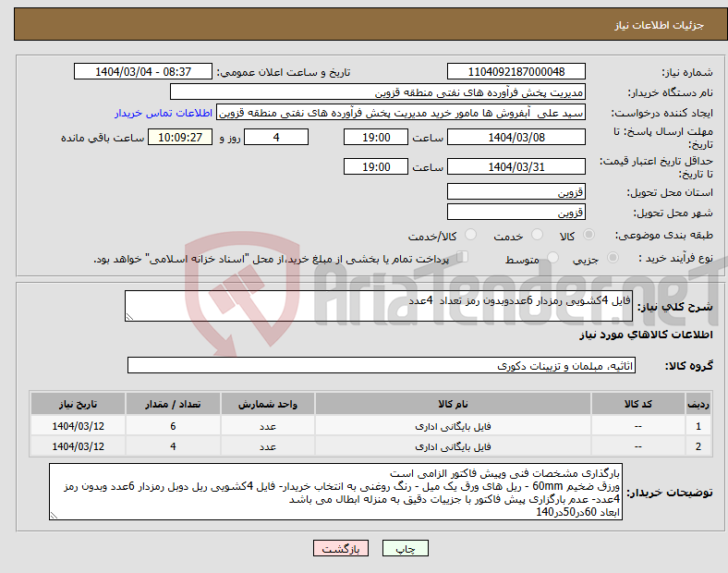This screenshot has height=573, width=728.
Task: Click the جزئیات اطلاعات نیاز header title
Action: pos(660,25)
